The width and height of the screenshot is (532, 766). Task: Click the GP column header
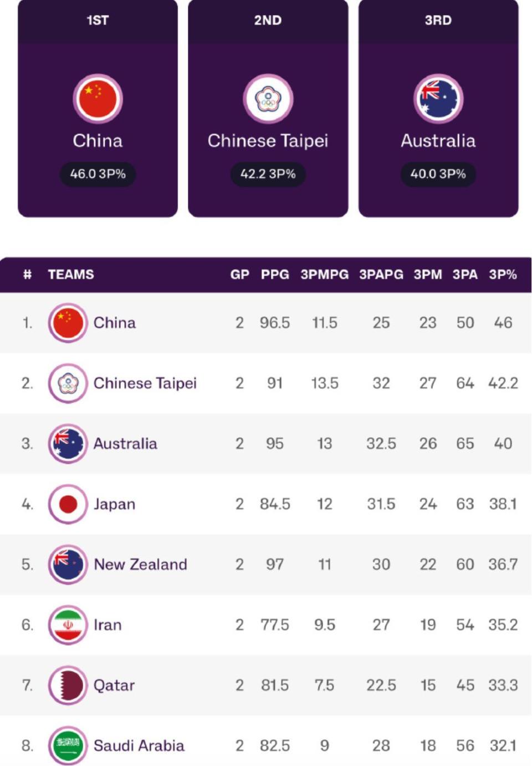coord(239,275)
